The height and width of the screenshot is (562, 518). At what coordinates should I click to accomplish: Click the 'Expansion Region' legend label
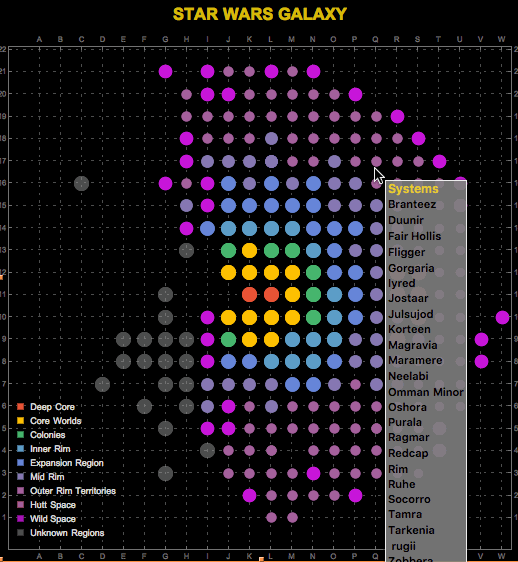[x=67, y=463]
